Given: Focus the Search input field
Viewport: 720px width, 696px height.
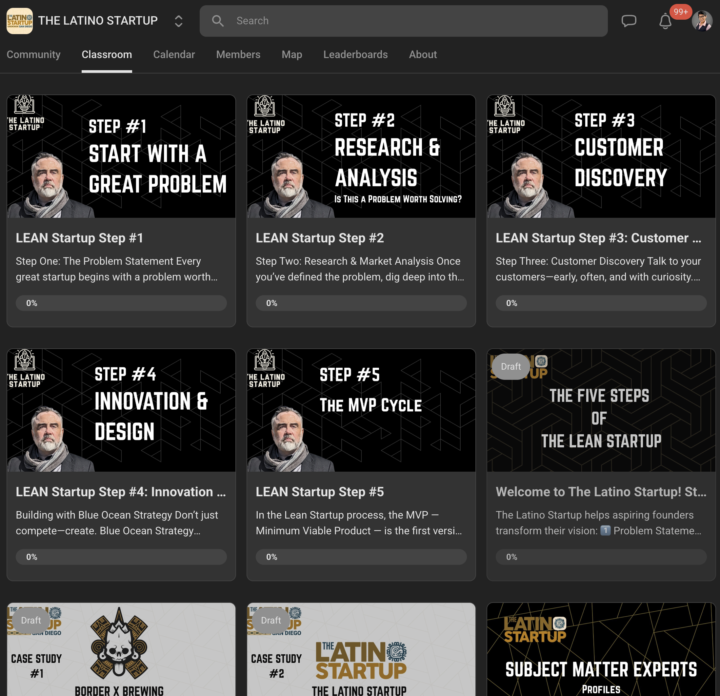Looking at the screenshot, I should click(x=404, y=21).
